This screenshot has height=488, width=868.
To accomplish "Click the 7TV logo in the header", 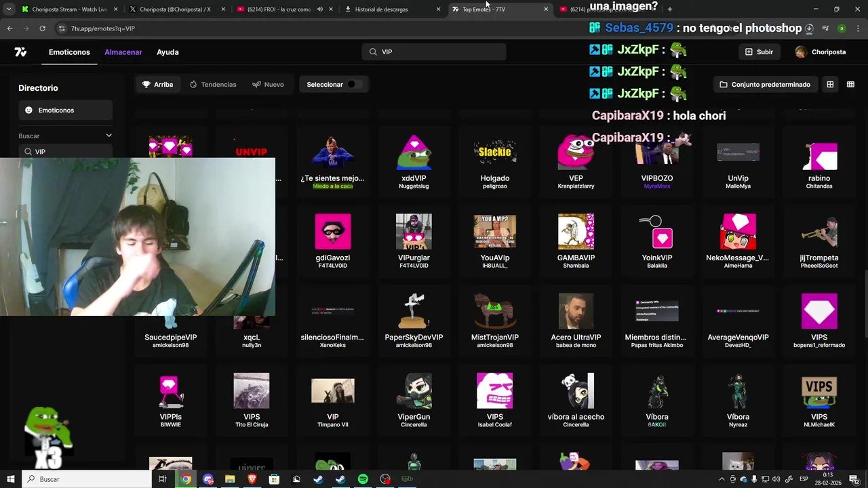I will click(x=20, y=52).
